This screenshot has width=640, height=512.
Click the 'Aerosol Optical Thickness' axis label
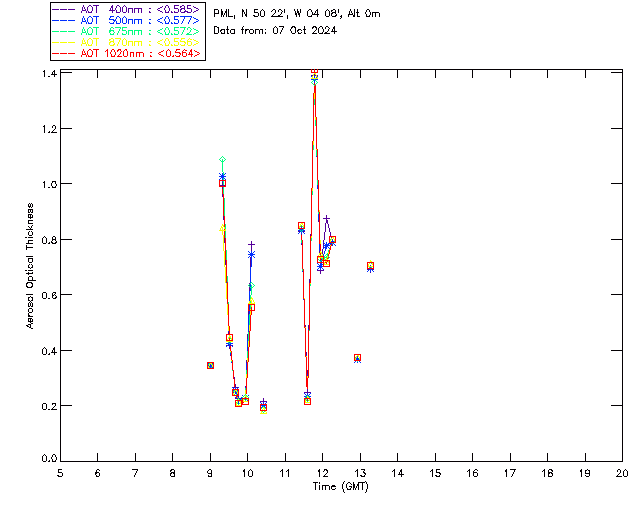click(x=30, y=266)
